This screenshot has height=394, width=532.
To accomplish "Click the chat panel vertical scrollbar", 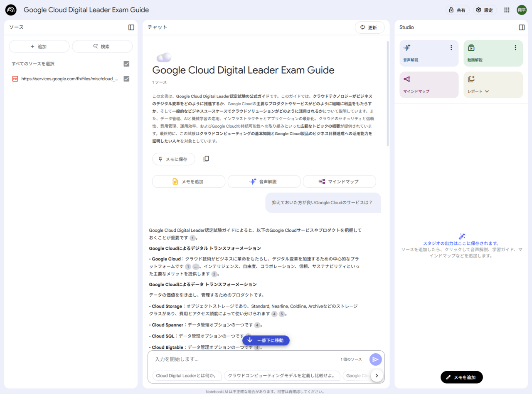I will [x=388, y=94].
